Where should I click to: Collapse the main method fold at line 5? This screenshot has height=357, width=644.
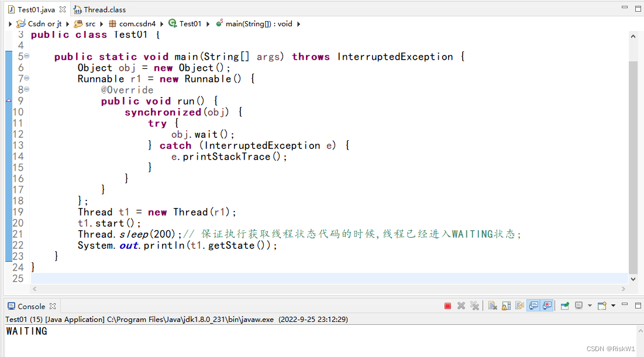(x=27, y=56)
